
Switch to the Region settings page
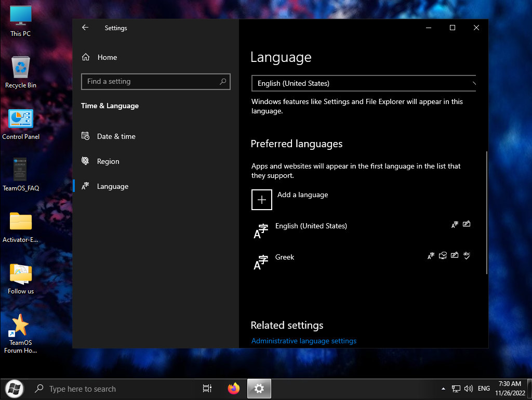[x=108, y=161]
